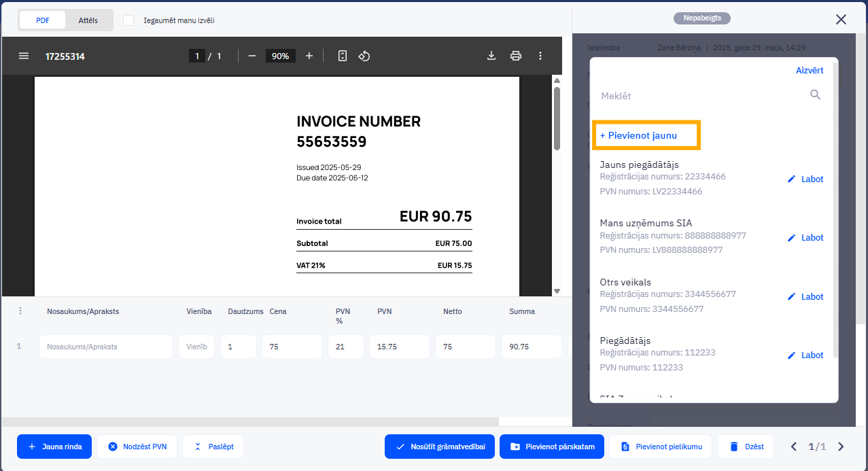Zoom in the PDF document
The height and width of the screenshot is (471, 868).
click(309, 56)
